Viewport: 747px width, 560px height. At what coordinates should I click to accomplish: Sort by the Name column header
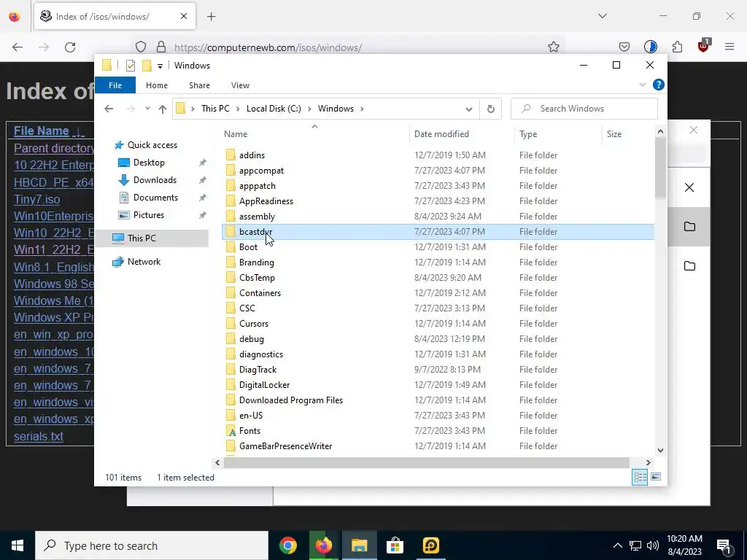coord(315,134)
